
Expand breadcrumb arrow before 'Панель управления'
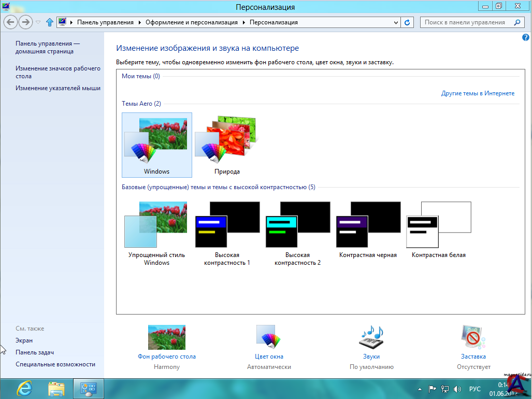click(x=71, y=22)
